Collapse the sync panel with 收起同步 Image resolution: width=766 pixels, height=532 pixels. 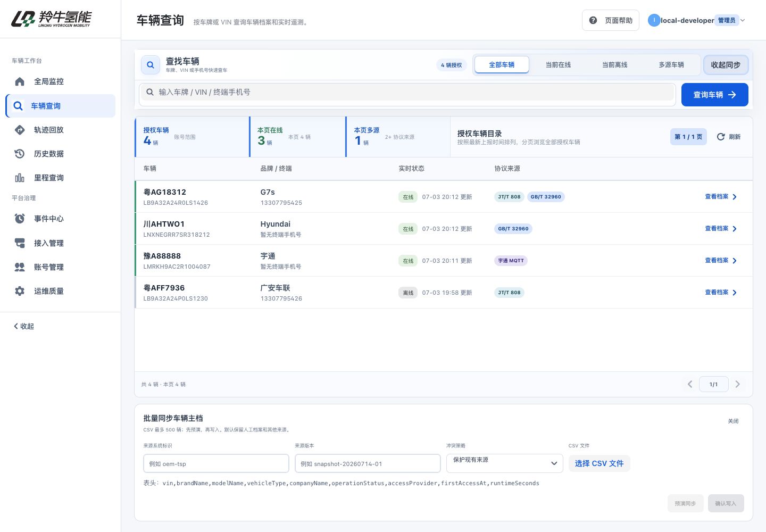(x=726, y=65)
